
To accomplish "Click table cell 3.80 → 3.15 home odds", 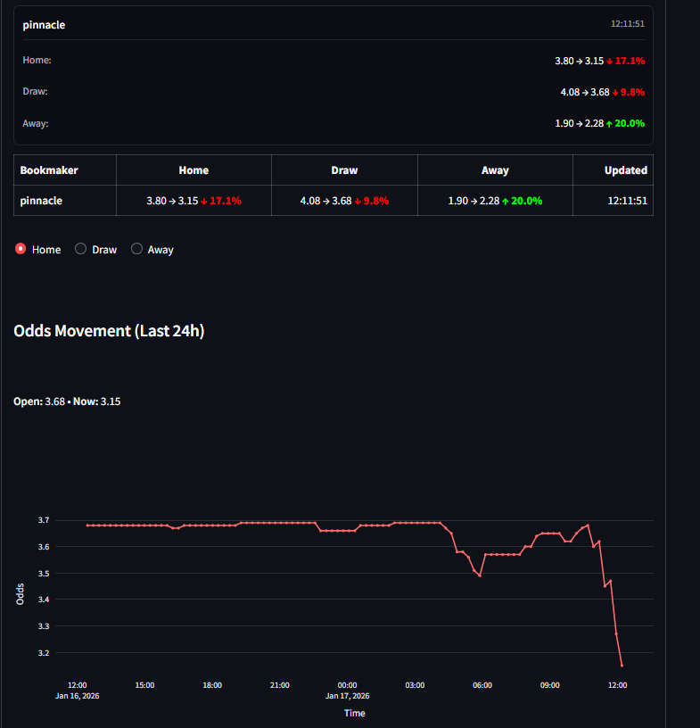I will pos(194,201).
